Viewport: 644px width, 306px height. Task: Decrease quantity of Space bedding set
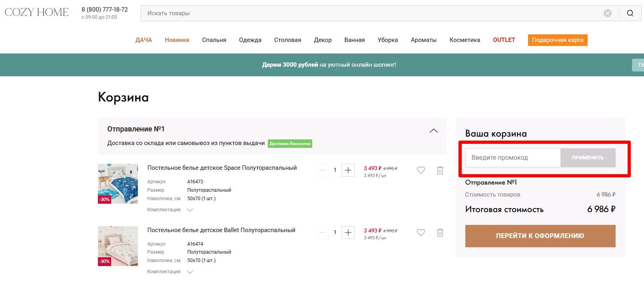322,170
